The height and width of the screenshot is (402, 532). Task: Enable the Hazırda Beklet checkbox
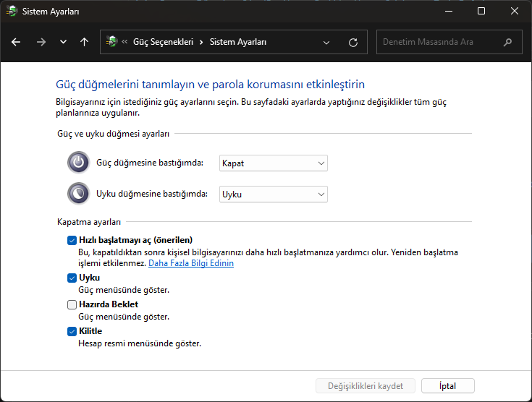click(x=72, y=304)
